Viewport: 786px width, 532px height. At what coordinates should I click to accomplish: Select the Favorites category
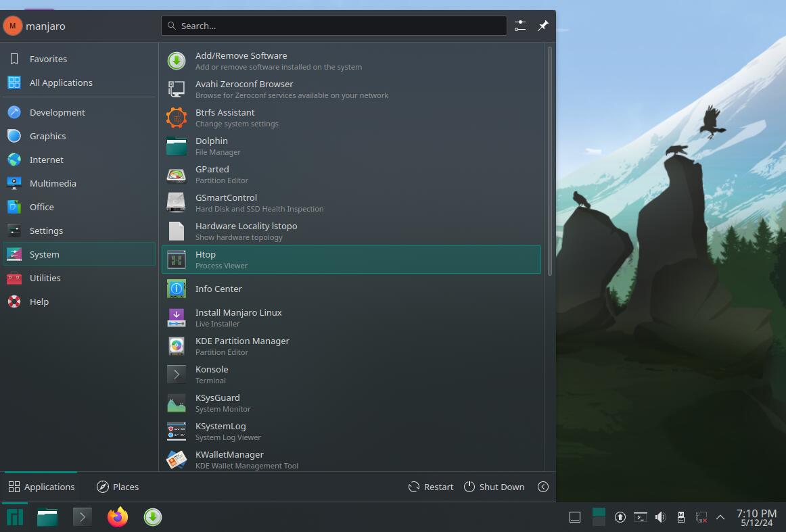click(79, 59)
